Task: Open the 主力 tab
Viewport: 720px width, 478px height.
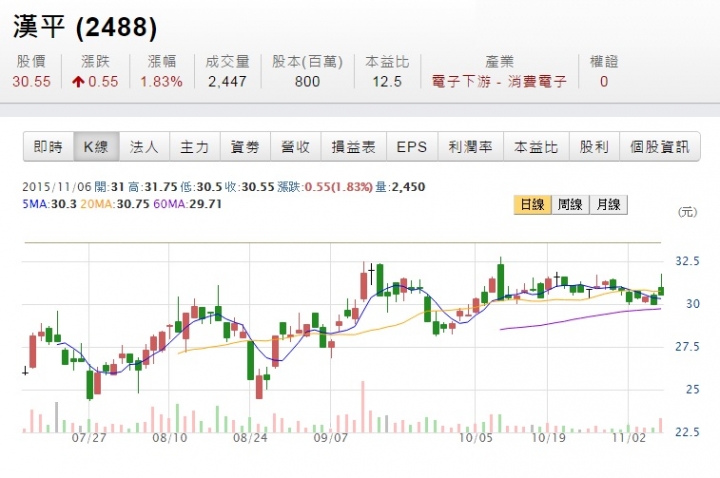Action: [x=195, y=147]
